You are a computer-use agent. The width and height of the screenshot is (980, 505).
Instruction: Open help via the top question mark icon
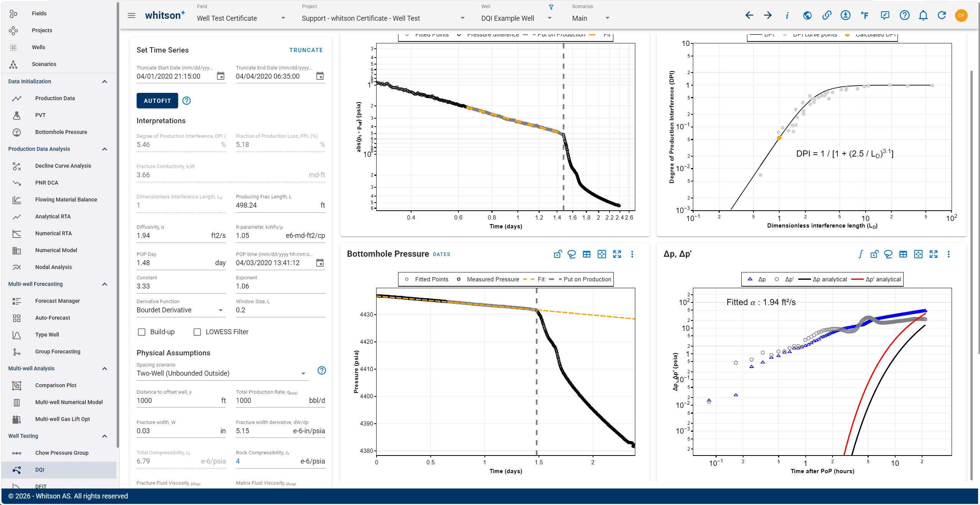point(904,15)
